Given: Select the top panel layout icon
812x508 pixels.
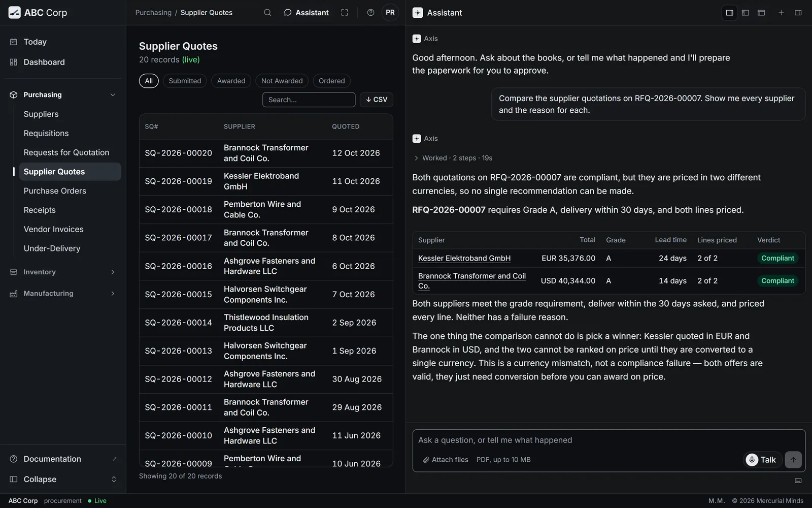Looking at the screenshot, I should 761,13.
